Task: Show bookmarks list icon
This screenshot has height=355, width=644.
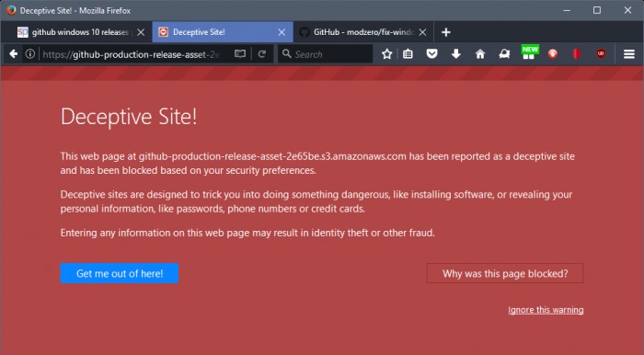Action: [408, 54]
